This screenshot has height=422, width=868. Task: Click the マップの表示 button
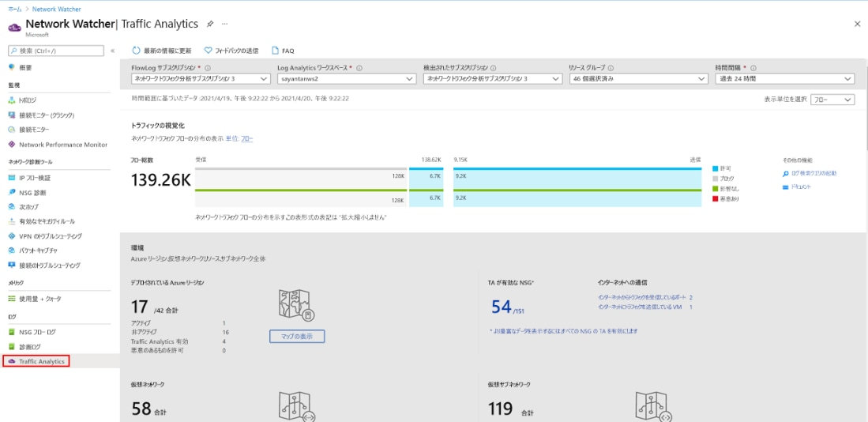tap(297, 336)
